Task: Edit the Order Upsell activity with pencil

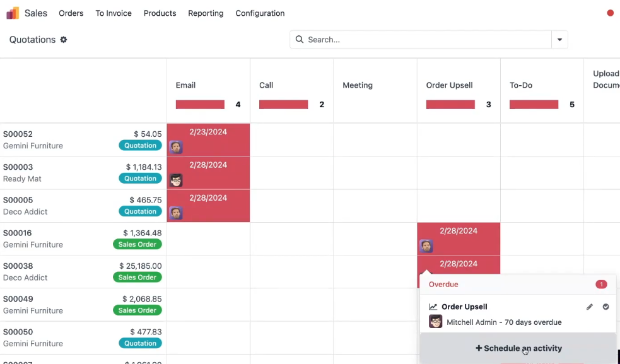Action: click(590, 307)
